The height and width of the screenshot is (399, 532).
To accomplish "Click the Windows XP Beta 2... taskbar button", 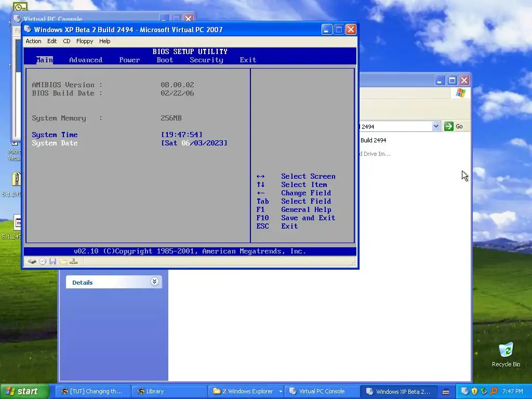I will (x=398, y=392).
